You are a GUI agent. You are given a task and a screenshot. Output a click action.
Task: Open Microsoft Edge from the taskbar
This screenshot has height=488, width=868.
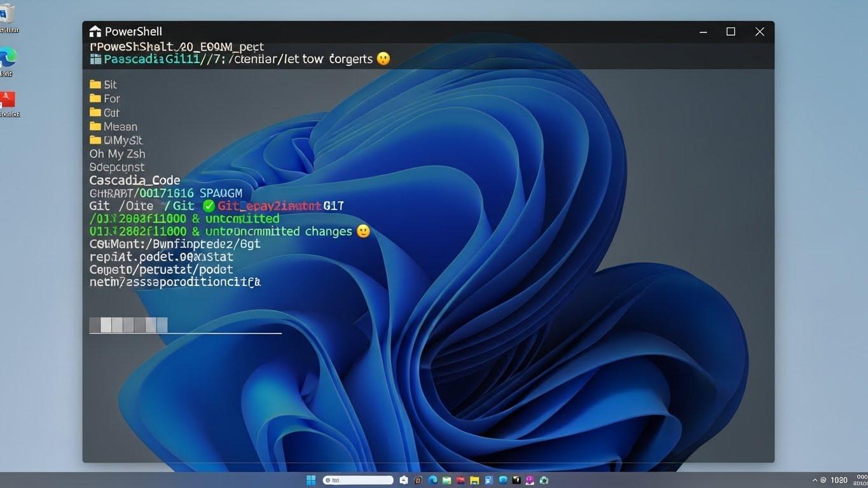(x=432, y=480)
